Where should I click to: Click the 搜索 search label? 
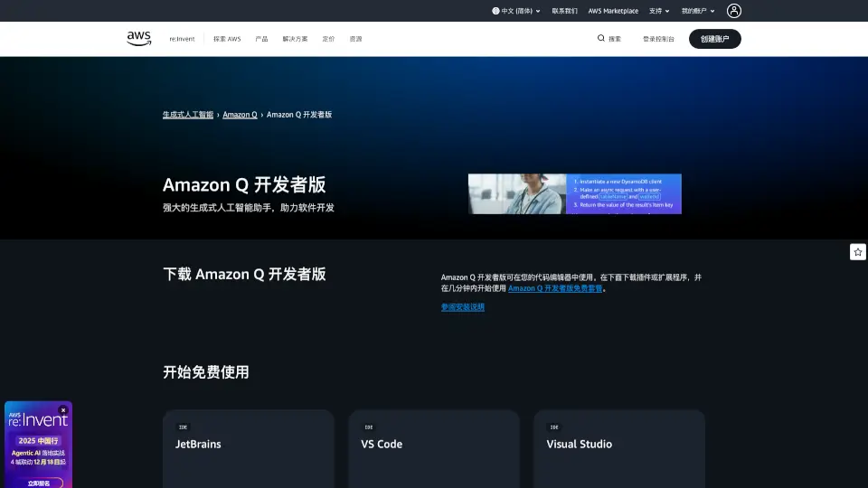(615, 39)
